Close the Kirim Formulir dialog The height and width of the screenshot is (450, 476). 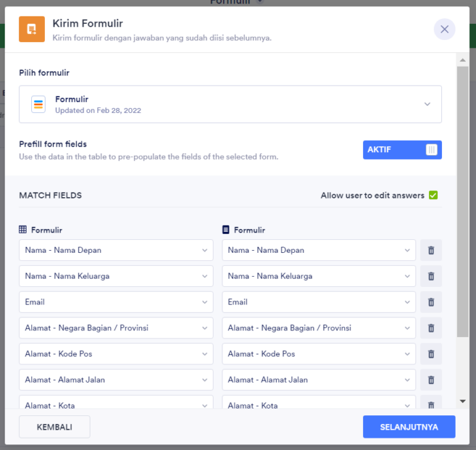pos(444,29)
